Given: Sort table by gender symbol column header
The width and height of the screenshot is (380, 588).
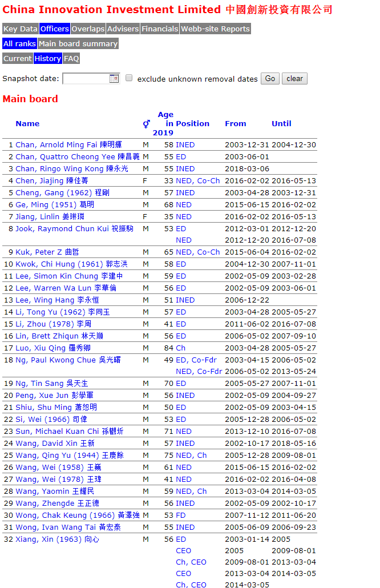Looking at the screenshot, I should (146, 124).
